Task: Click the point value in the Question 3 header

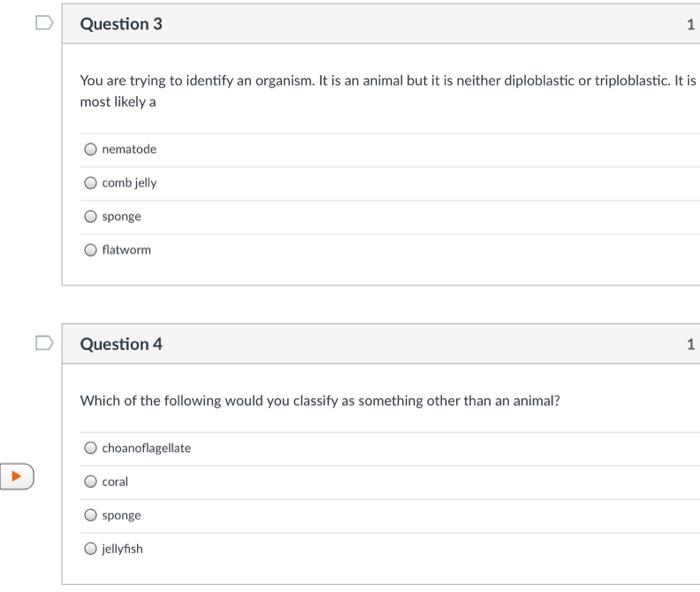Action: (x=690, y=23)
